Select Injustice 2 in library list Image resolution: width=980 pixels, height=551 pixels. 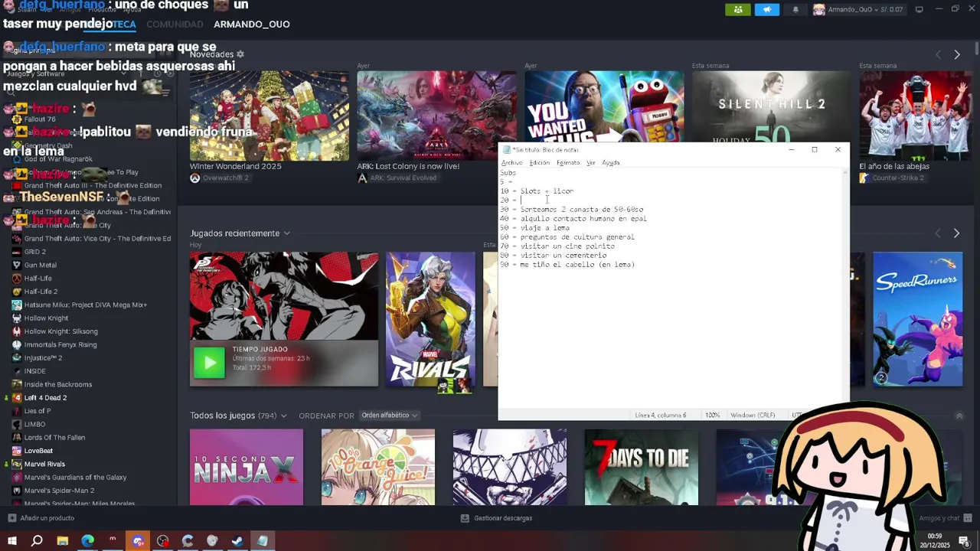tap(43, 358)
